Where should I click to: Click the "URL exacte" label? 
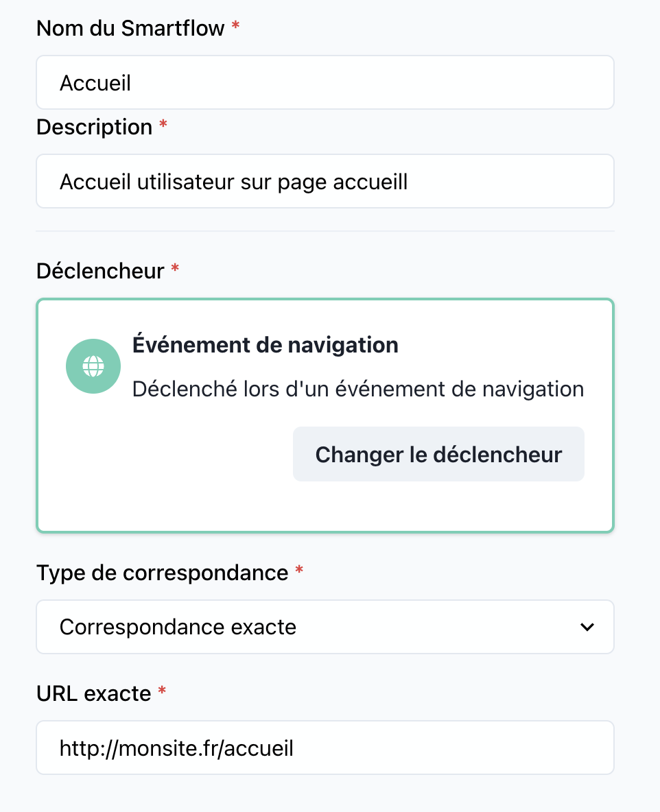[x=93, y=693]
